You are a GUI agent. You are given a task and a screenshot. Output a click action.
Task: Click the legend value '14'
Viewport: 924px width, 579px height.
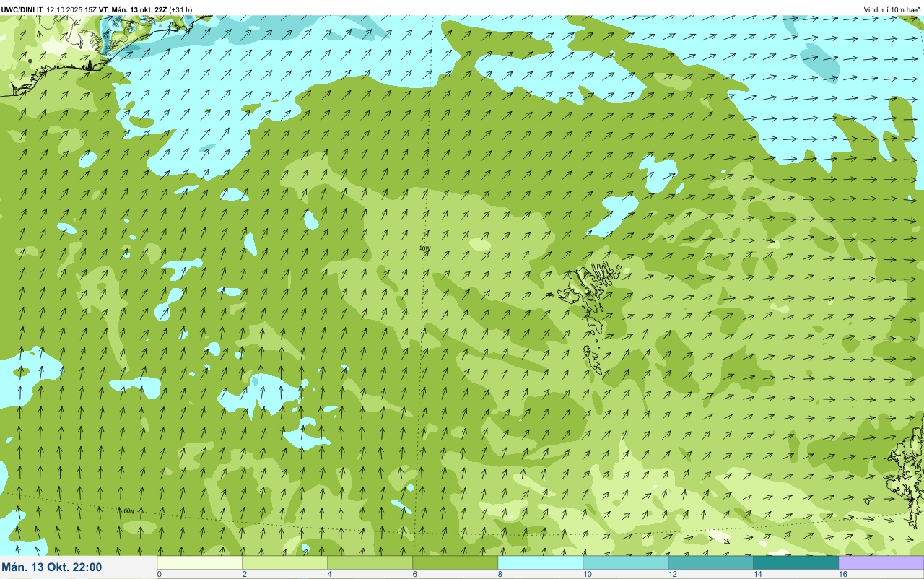[x=758, y=574]
